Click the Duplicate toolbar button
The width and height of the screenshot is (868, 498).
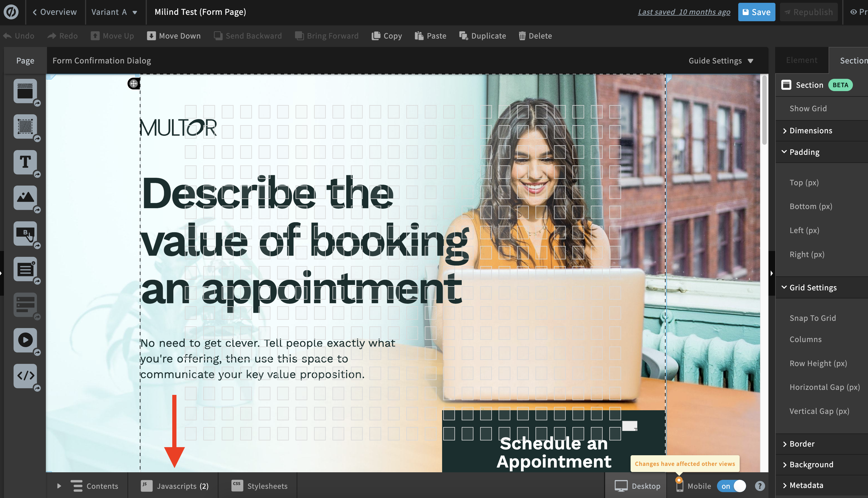(x=482, y=36)
